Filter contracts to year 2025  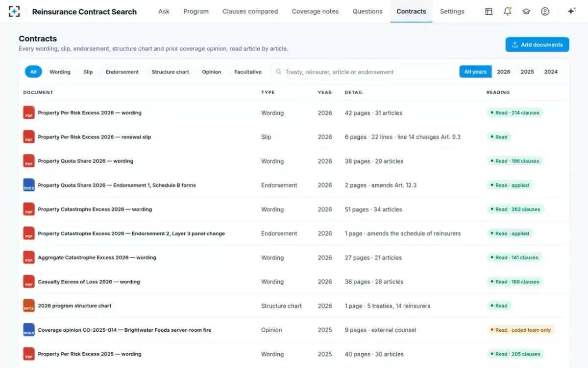click(x=527, y=72)
